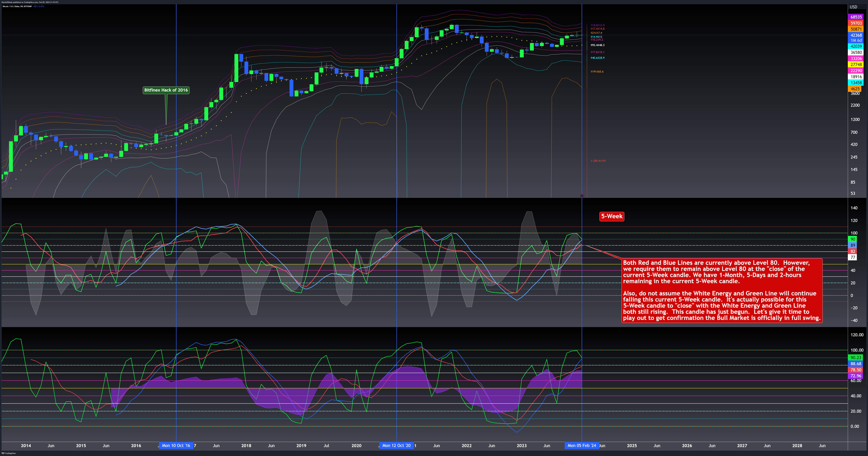Open the WyckoffMode published on TradingView.com header
The image size is (868, 456).
tap(30, 2)
